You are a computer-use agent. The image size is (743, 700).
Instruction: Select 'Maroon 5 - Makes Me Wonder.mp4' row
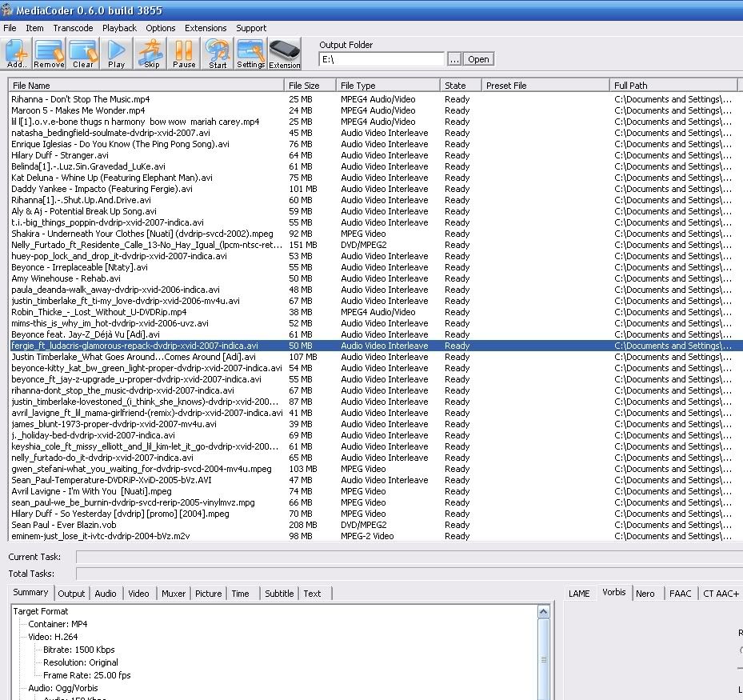tap(374, 110)
